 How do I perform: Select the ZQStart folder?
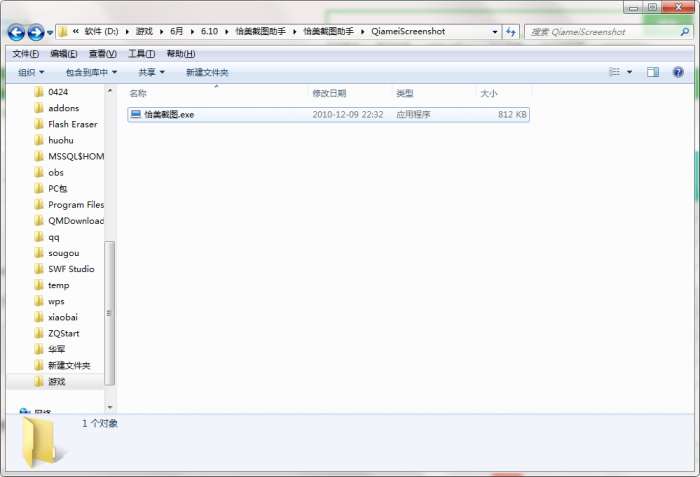point(63,333)
